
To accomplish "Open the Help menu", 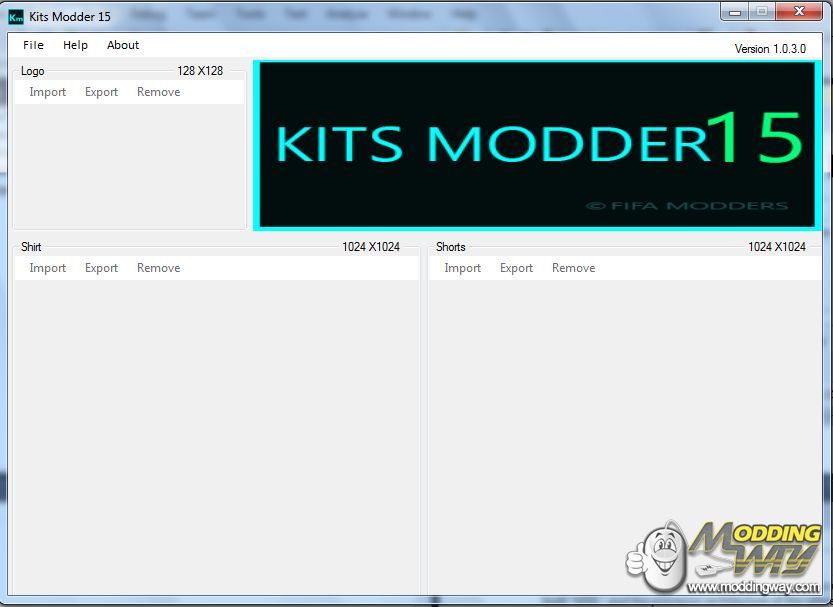I will coord(75,45).
